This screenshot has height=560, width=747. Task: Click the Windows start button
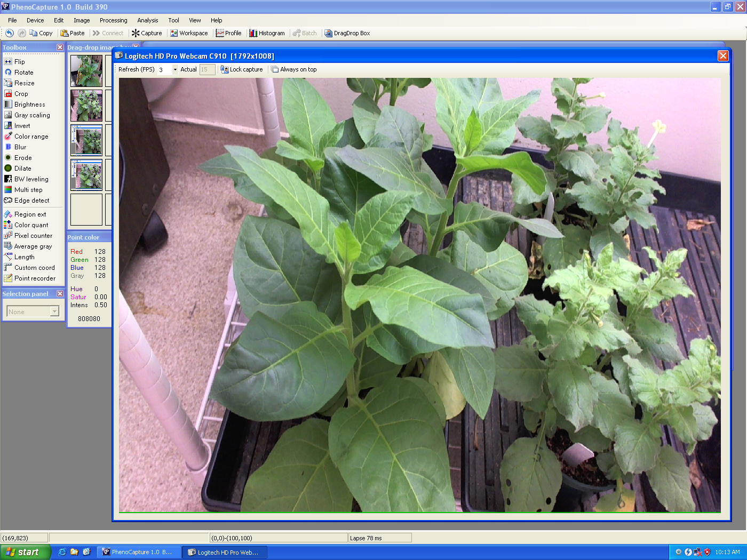click(25, 552)
